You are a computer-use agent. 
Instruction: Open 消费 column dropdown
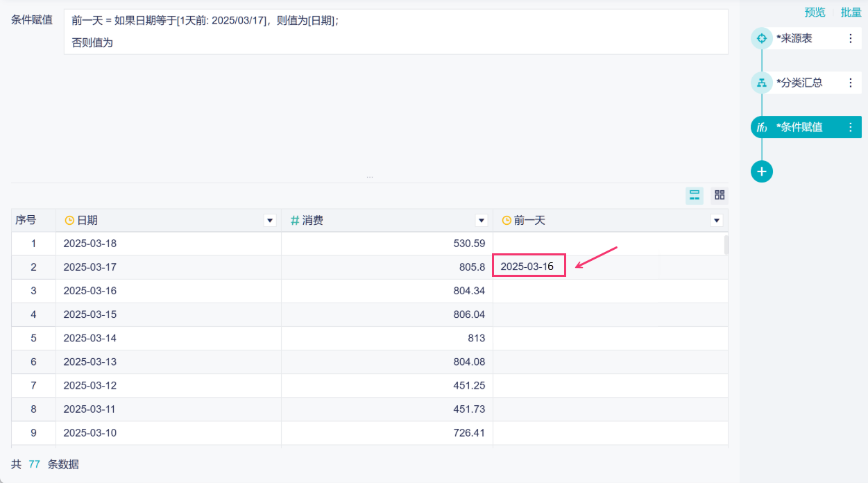pos(482,221)
